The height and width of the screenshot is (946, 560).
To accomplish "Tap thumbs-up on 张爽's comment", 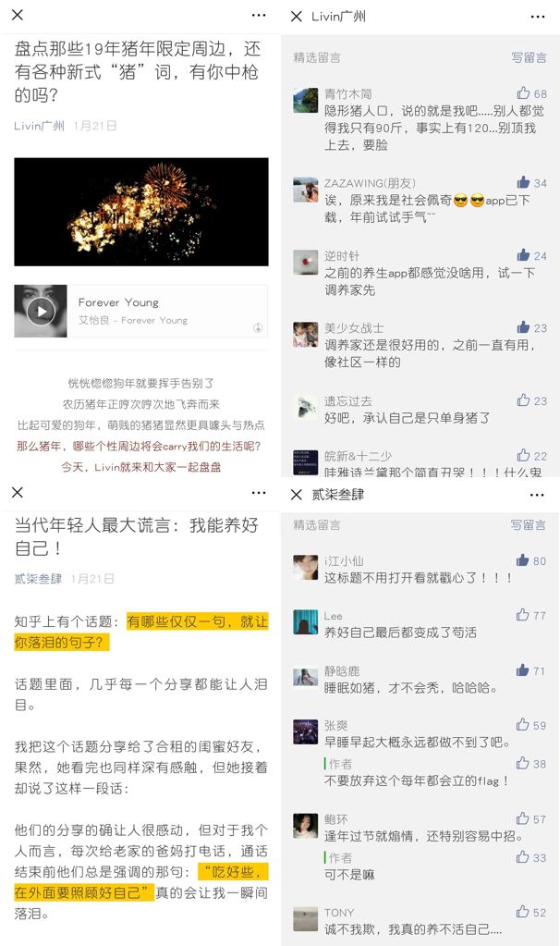I will (523, 724).
